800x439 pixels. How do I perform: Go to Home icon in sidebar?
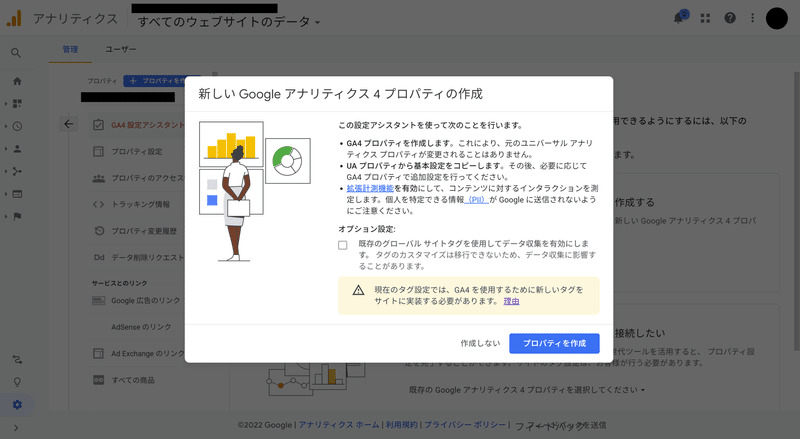pos(17,81)
